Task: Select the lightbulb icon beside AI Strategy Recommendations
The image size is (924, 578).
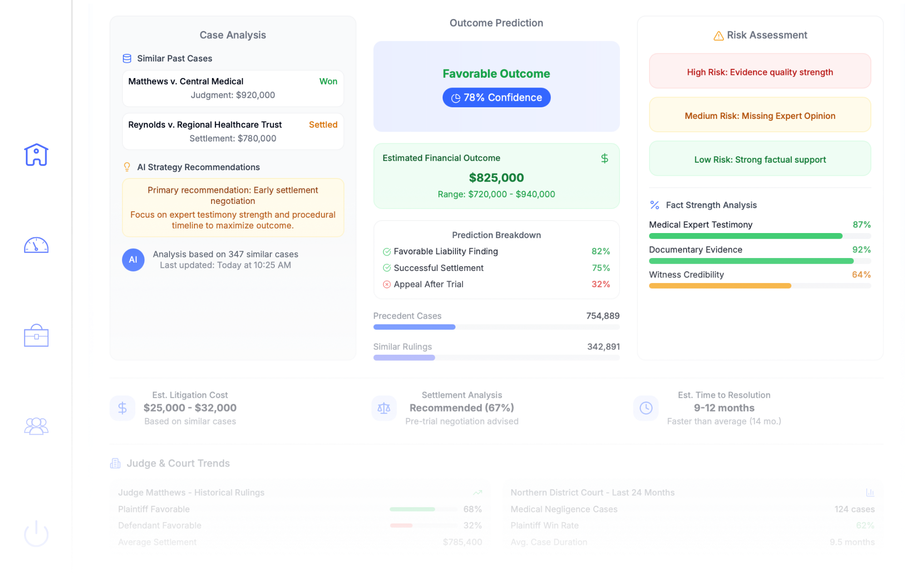Action: 127,166
